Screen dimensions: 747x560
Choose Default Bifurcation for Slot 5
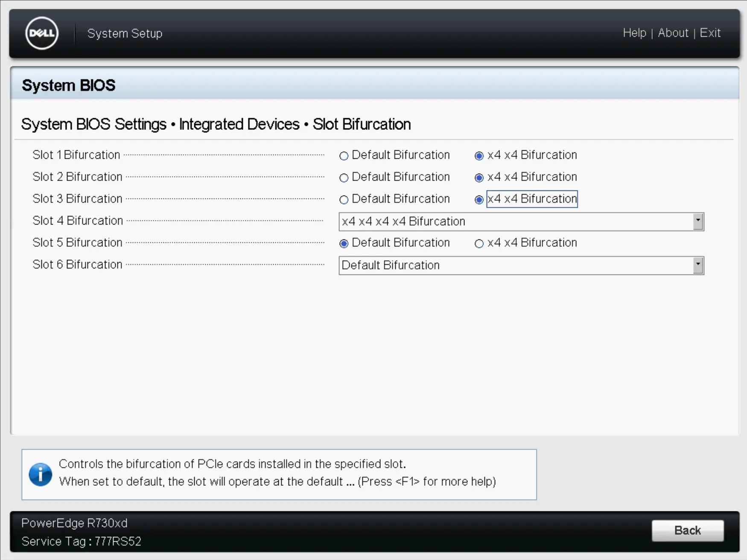click(344, 243)
